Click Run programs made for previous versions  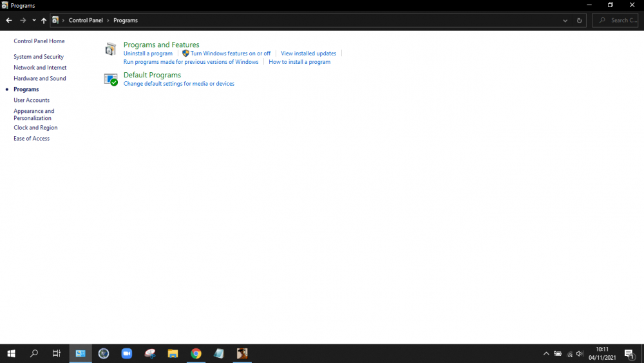(x=191, y=62)
